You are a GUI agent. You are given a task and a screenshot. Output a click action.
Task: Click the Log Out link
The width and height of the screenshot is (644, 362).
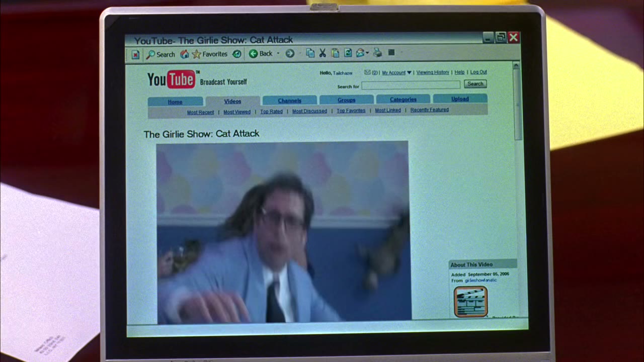[478, 72]
